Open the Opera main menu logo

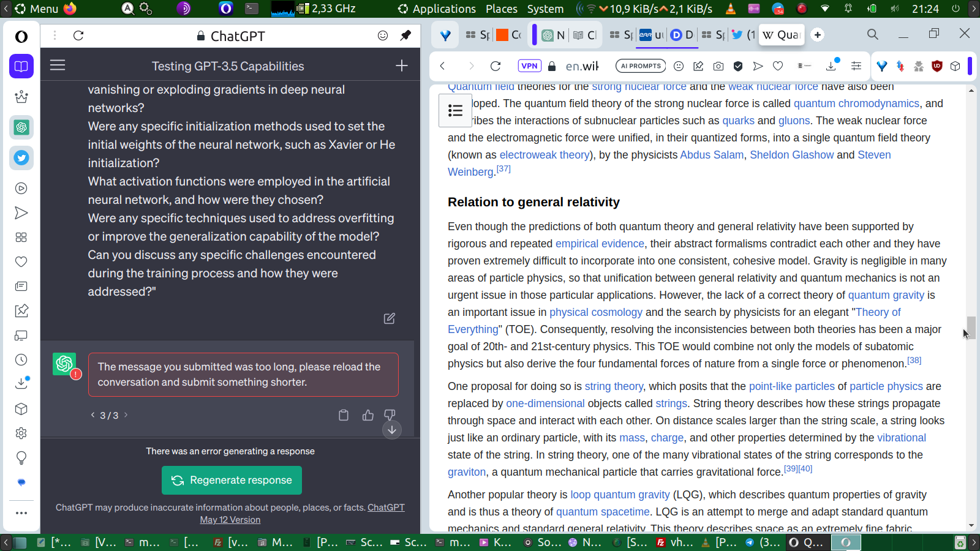tap(21, 37)
